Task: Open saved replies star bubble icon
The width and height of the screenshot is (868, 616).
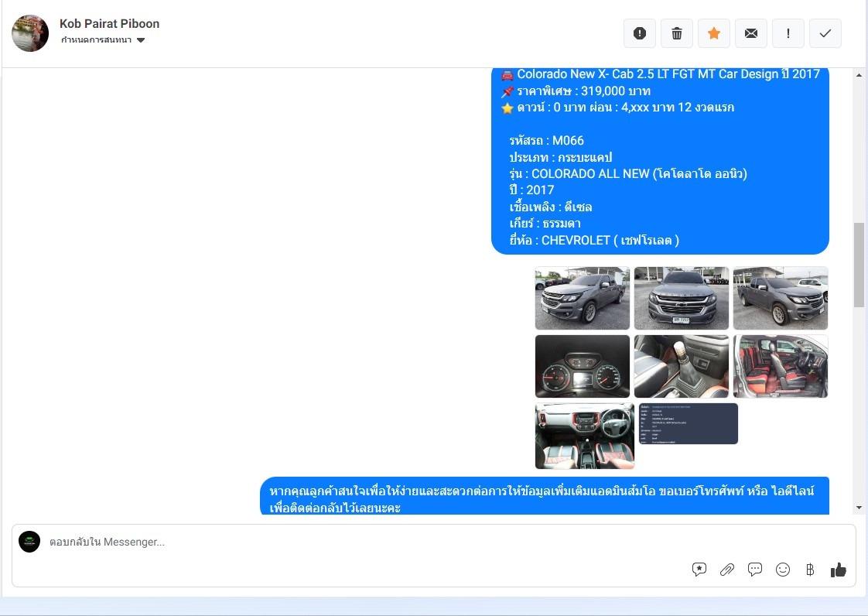Action: [x=699, y=570]
